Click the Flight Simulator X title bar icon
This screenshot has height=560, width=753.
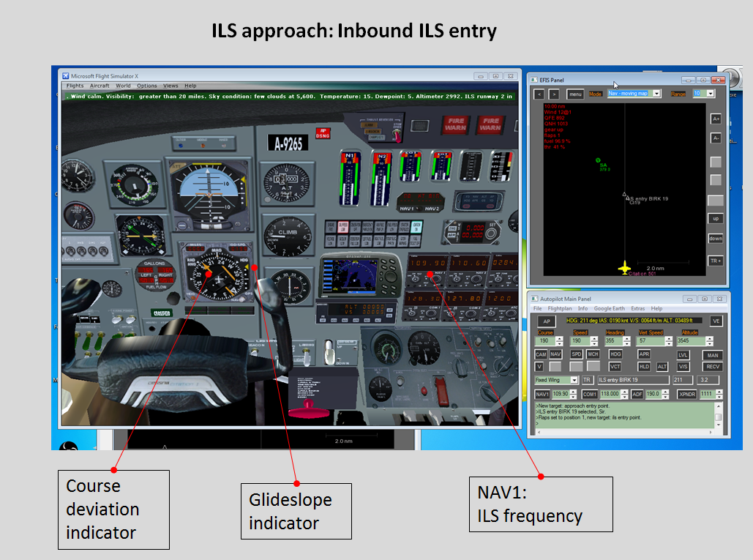point(66,76)
